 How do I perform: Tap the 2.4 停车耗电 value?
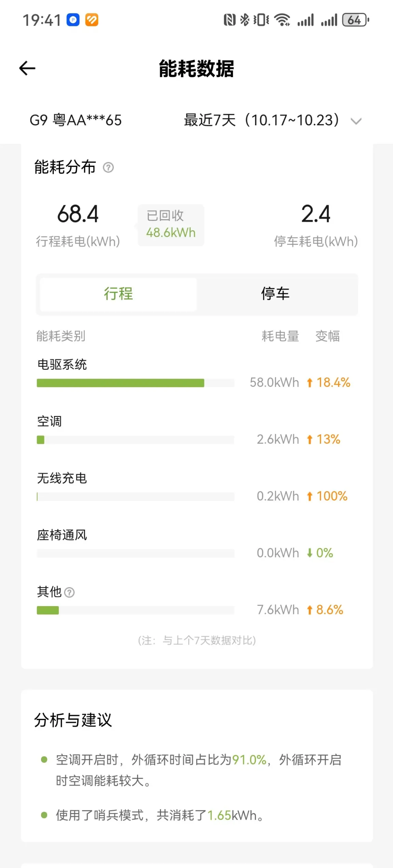click(316, 214)
